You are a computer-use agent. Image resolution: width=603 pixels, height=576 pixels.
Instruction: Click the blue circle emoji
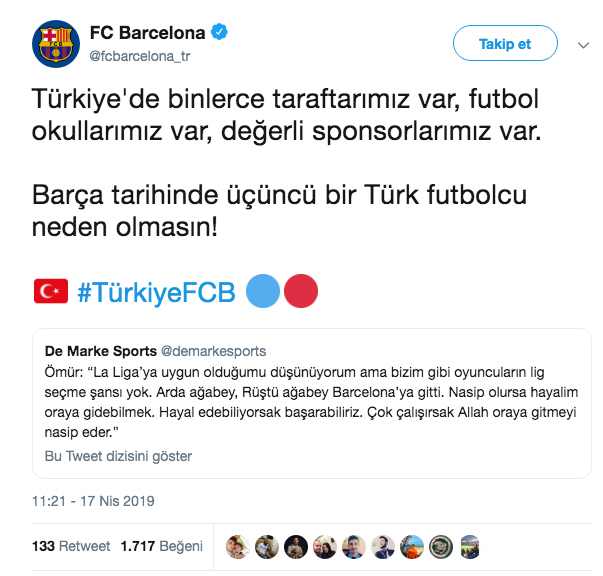[263, 291]
